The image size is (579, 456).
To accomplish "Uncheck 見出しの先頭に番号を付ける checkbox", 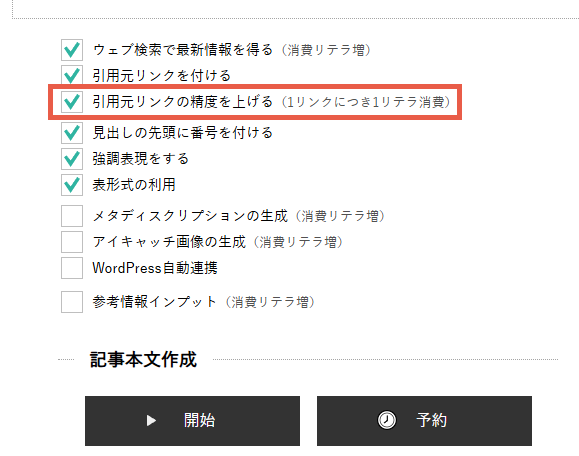I will click(x=72, y=133).
